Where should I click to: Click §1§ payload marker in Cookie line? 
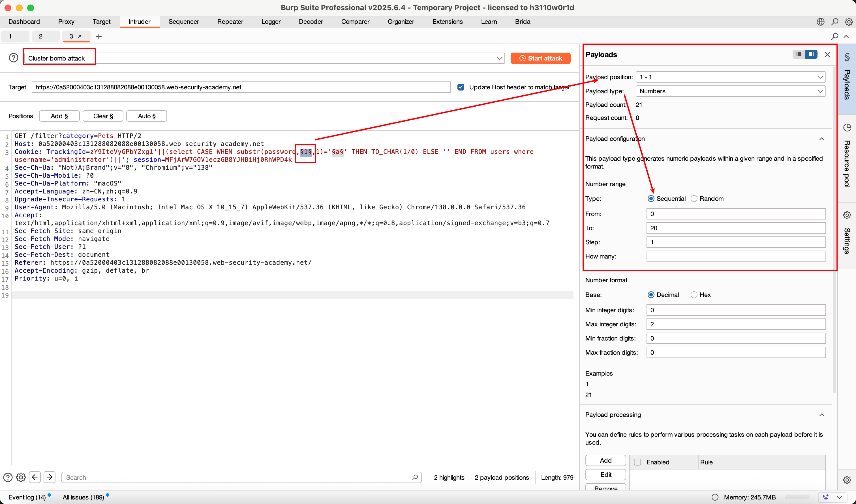pyautogui.click(x=305, y=152)
